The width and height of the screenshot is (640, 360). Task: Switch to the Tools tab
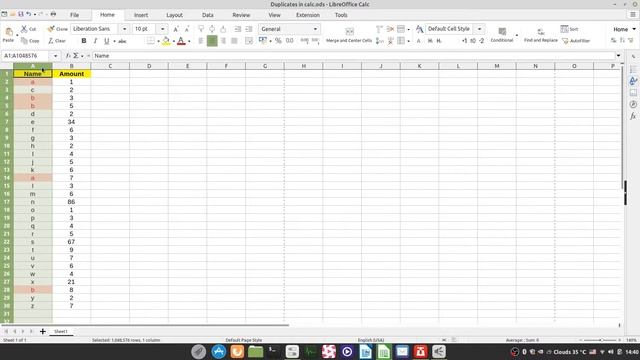click(341, 15)
